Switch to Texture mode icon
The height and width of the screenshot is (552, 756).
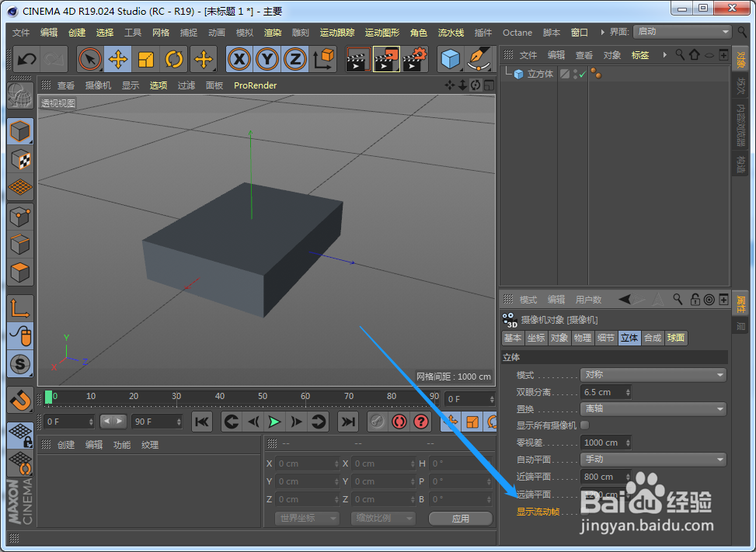(20, 159)
